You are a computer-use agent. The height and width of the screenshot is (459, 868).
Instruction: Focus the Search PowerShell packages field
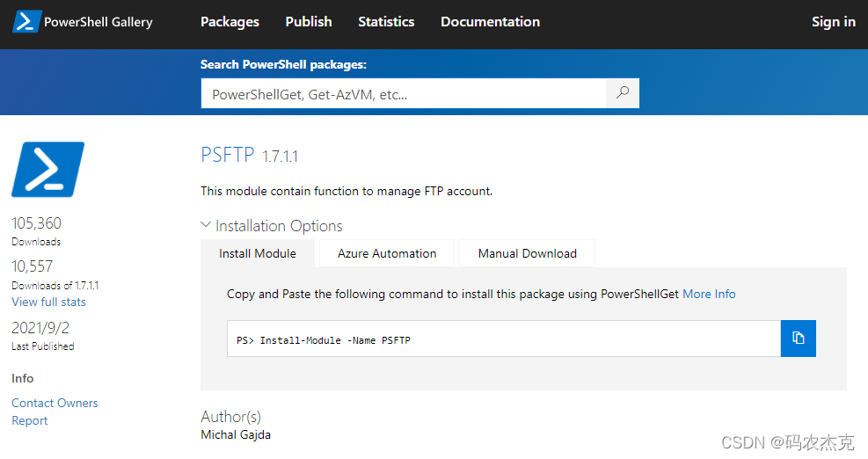coord(404,93)
